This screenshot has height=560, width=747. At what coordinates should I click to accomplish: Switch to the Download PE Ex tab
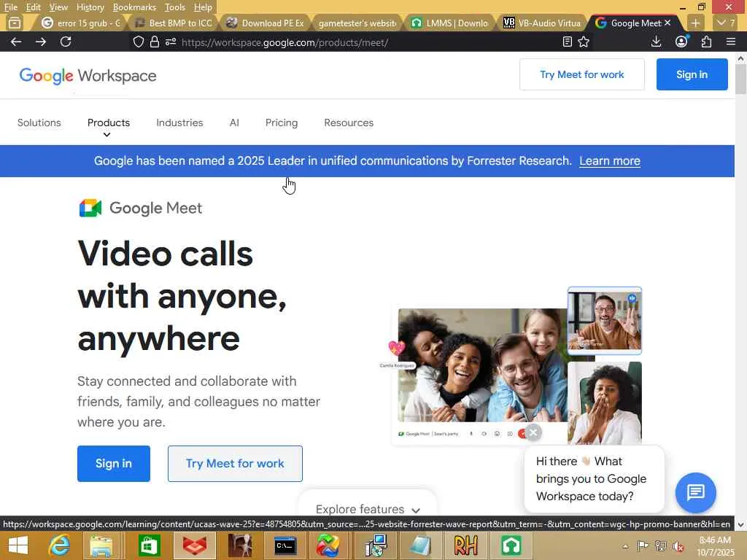(266, 23)
